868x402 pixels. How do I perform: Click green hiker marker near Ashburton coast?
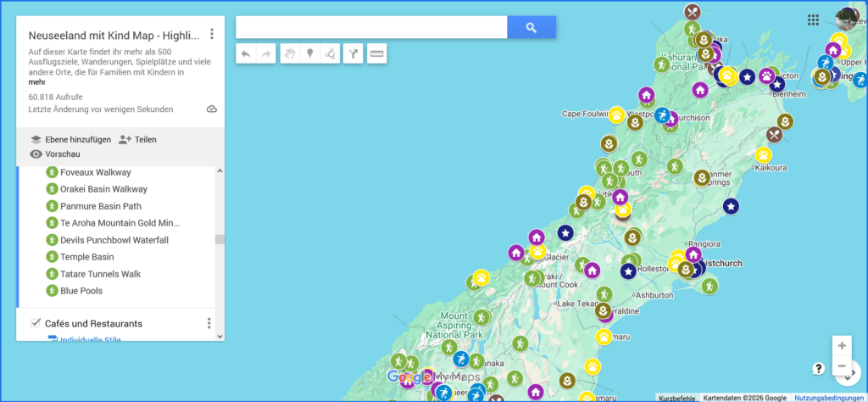[x=709, y=286]
